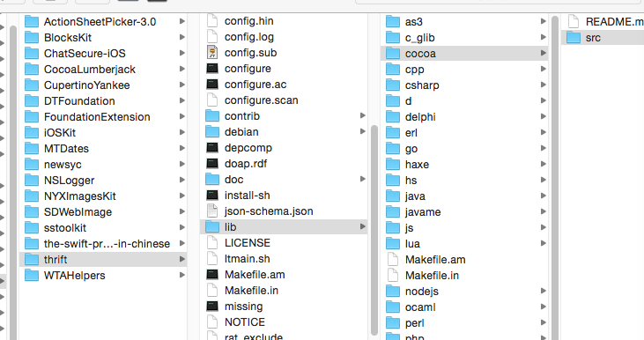This screenshot has width=644, height=340.
Task: Click the missing executable icon
Action: pos(212,306)
